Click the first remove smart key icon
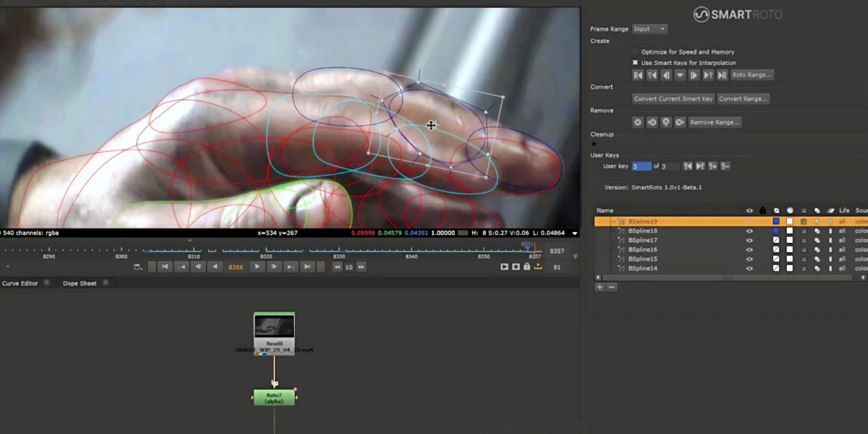The height and width of the screenshot is (434, 868). pos(637,122)
